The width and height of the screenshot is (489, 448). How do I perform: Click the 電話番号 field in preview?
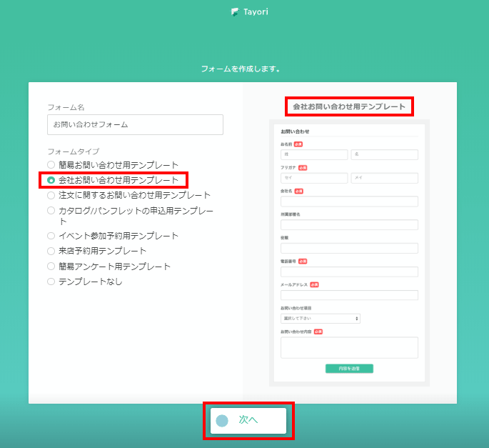pos(349,272)
